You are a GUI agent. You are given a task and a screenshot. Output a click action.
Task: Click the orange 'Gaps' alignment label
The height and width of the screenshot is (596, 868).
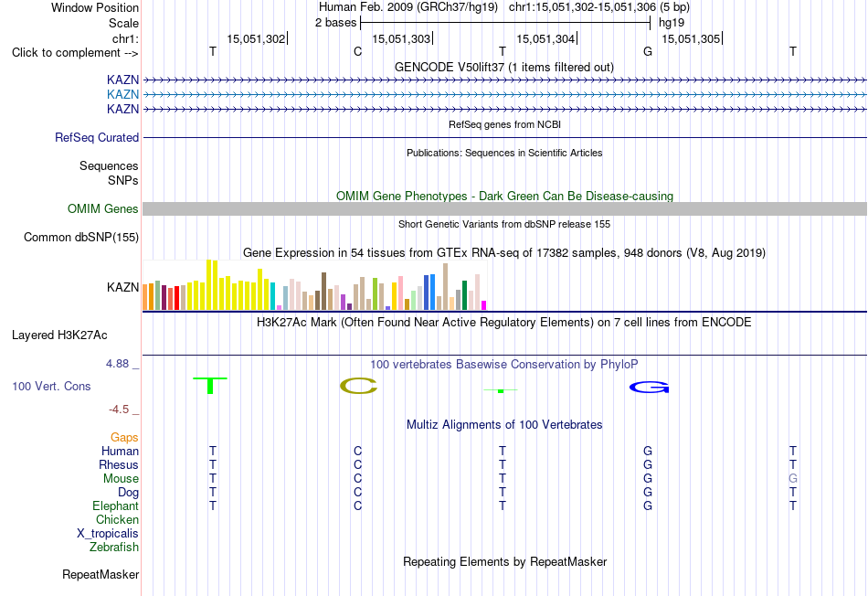(x=124, y=438)
